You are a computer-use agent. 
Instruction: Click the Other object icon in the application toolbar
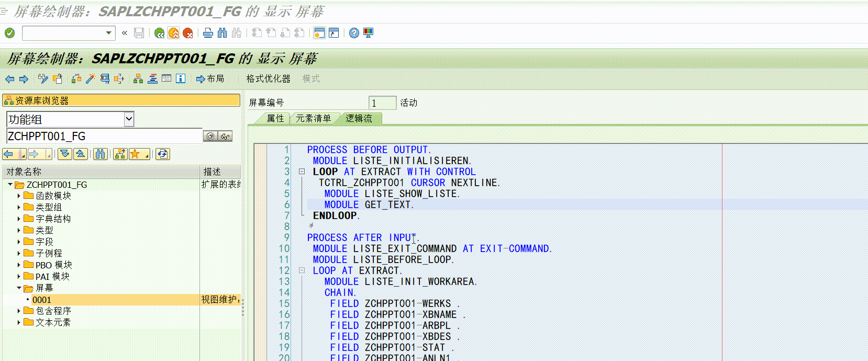(58, 79)
